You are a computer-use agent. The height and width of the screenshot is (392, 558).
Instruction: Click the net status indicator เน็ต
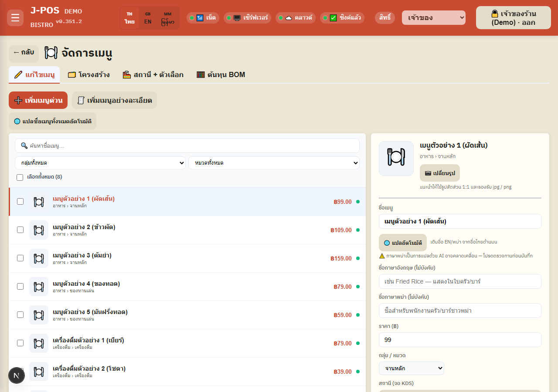pyautogui.click(x=203, y=18)
